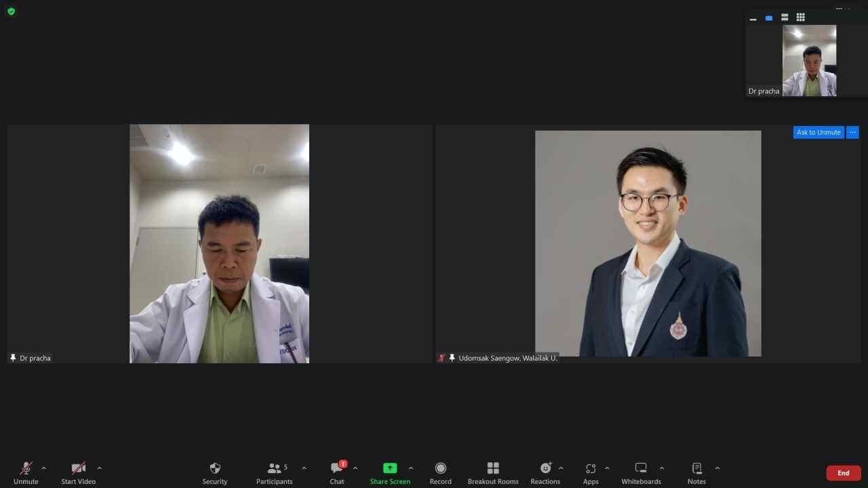Viewport: 868px width, 488px height.
Task: Click the Ask to Unmute button
Action: coord(818,132)
